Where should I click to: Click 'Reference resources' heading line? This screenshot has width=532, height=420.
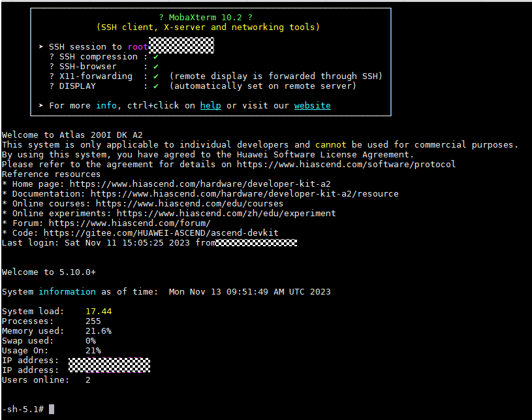click(51, 174)
